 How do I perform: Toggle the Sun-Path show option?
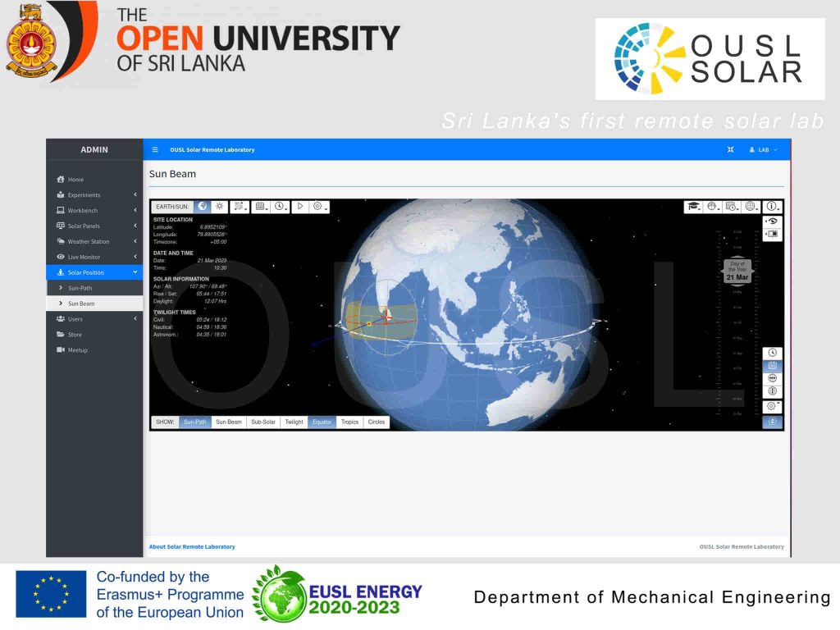(195, 422)
